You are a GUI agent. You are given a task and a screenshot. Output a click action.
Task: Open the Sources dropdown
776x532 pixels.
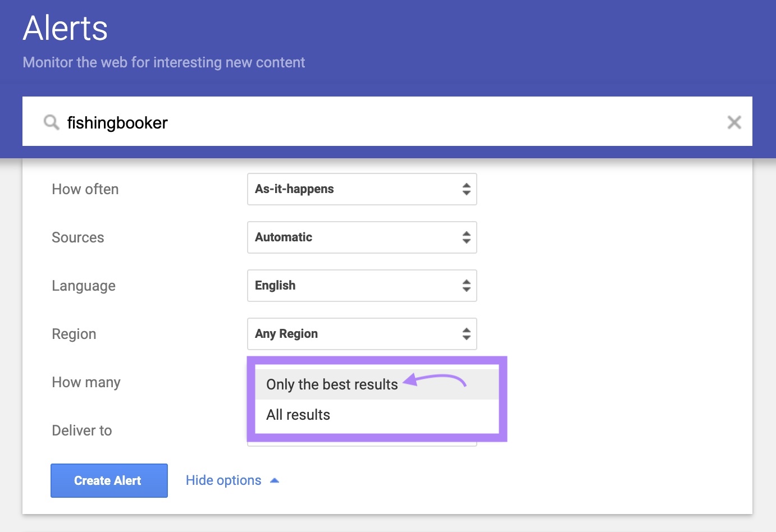(x=362, y=237)
